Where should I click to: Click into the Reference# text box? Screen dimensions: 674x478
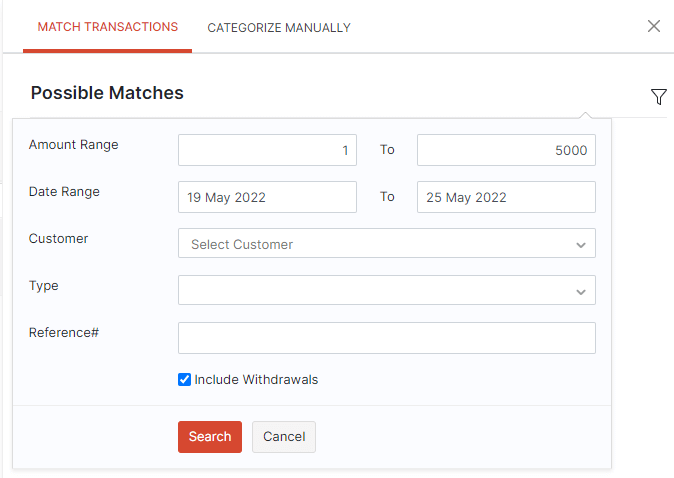(x=386, y=338)
